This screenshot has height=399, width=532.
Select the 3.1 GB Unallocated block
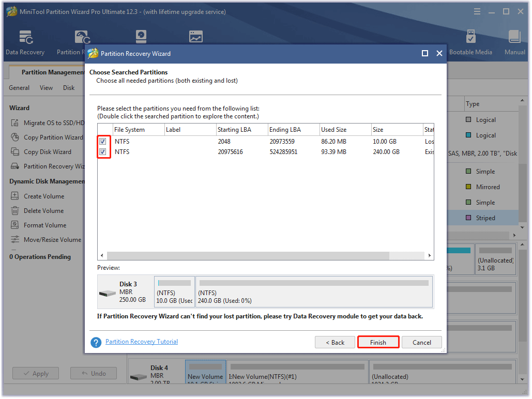point(495,259)
